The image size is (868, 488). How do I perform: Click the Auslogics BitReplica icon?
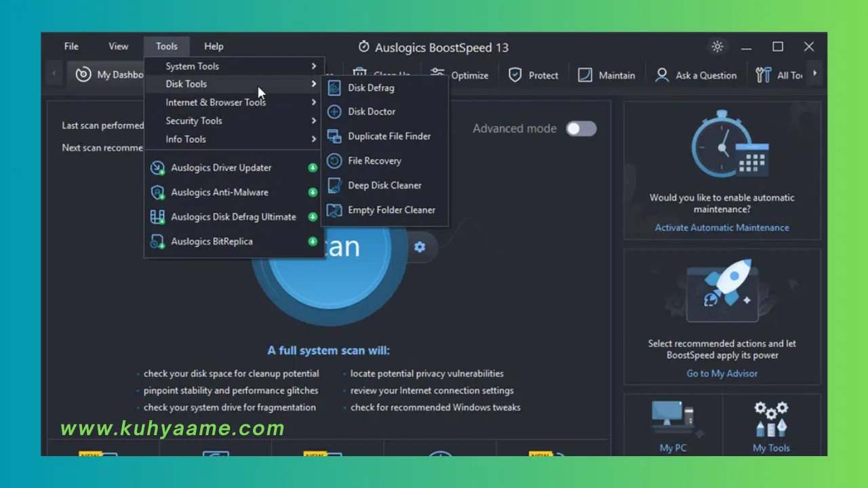pos(157,241)
